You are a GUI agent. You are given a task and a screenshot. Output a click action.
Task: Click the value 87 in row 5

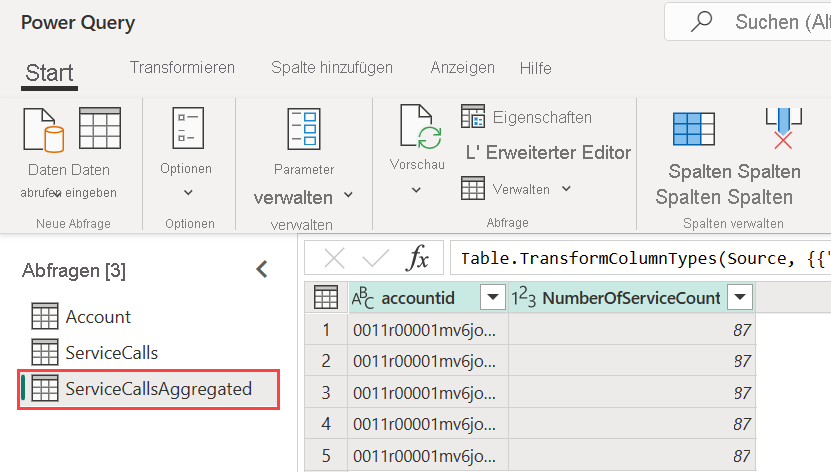[742, 456]
